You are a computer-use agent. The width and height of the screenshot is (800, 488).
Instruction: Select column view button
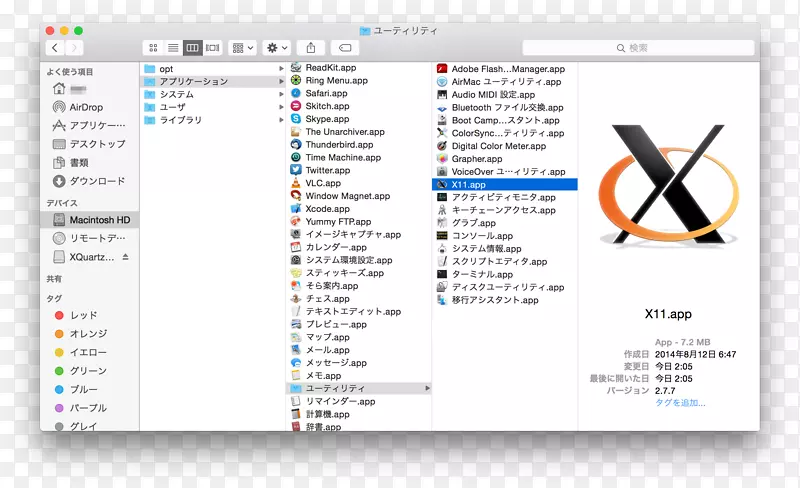(x=192, y=47)
